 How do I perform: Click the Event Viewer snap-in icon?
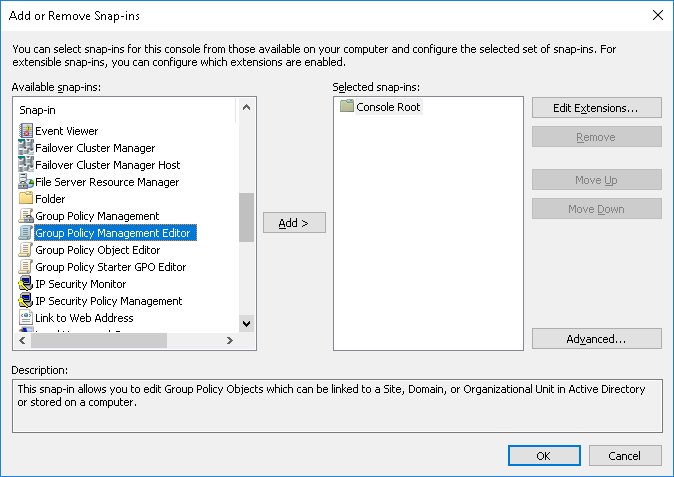click(26, 131)
